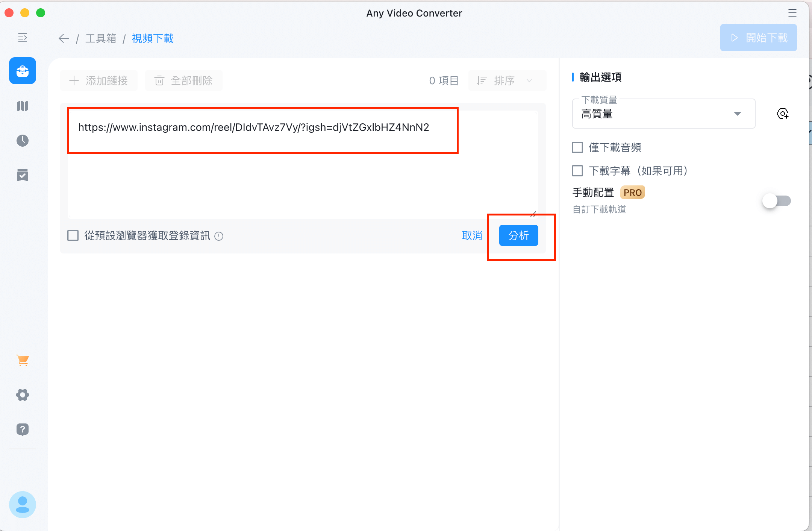Click the 取消 link
Image resolution: width=812 pixels, height=531 pixels.
(x=472, y=235)
